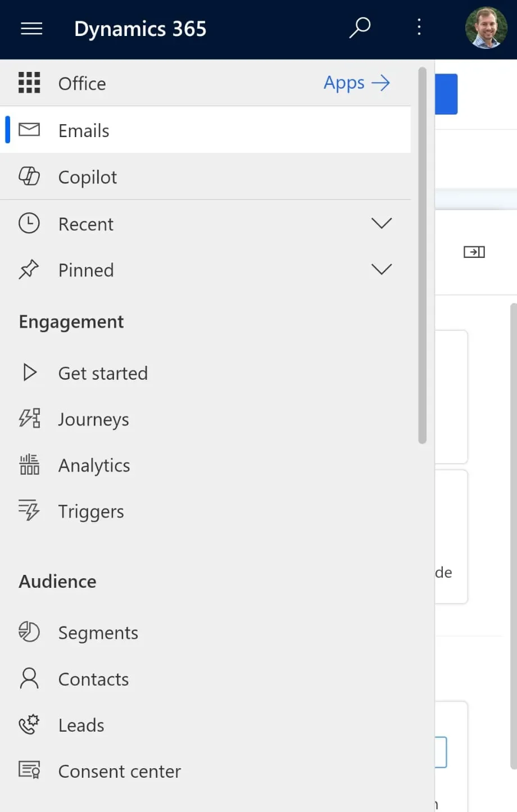
Task: Collapse the hamburger navigation menu
Action: (31, 28)
